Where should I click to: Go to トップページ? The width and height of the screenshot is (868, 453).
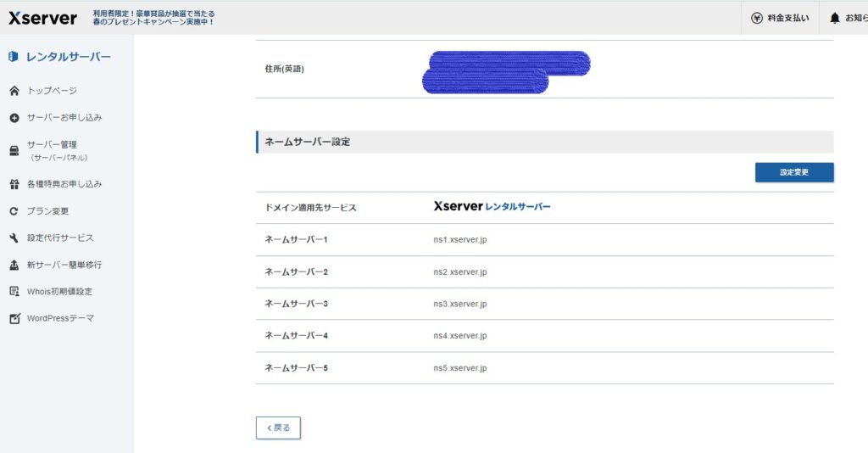52,91
